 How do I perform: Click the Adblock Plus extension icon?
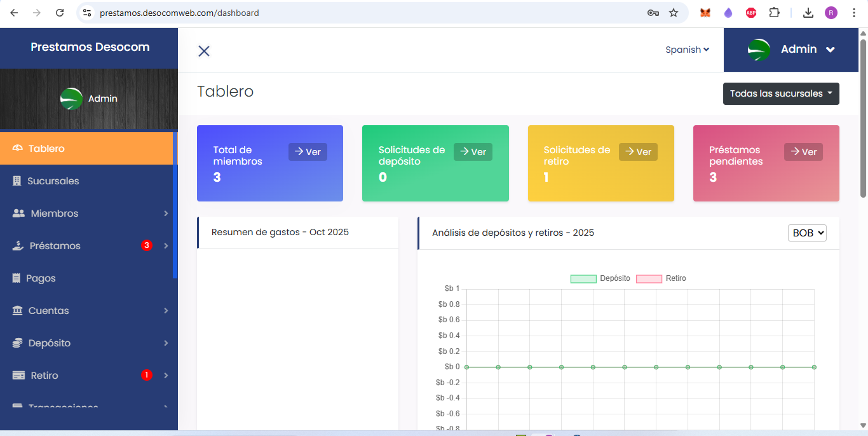pyautogui.click(x=751, y=13)
